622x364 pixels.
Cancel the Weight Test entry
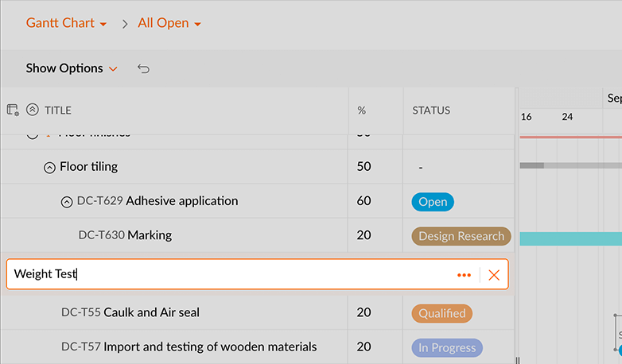point(494,275)
